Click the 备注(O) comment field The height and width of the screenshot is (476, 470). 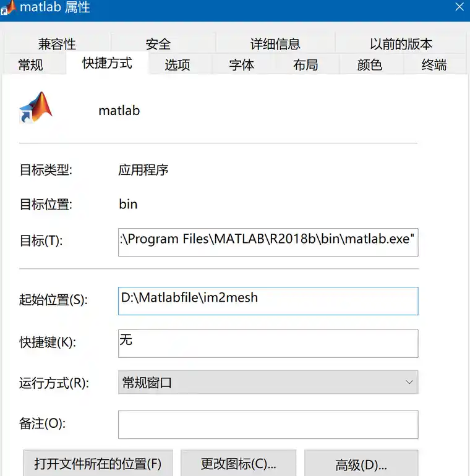(268, 425)
